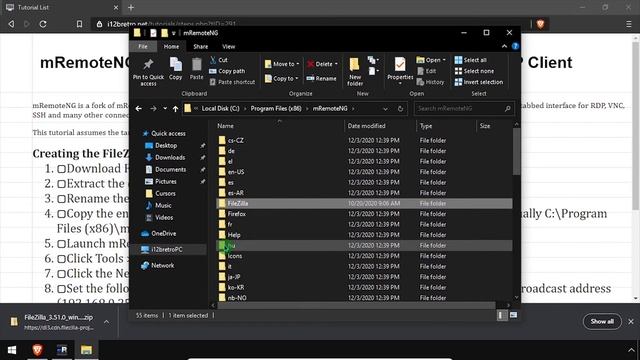
Task: Refresh the mRemoteNG folder view
Action: 400,109
